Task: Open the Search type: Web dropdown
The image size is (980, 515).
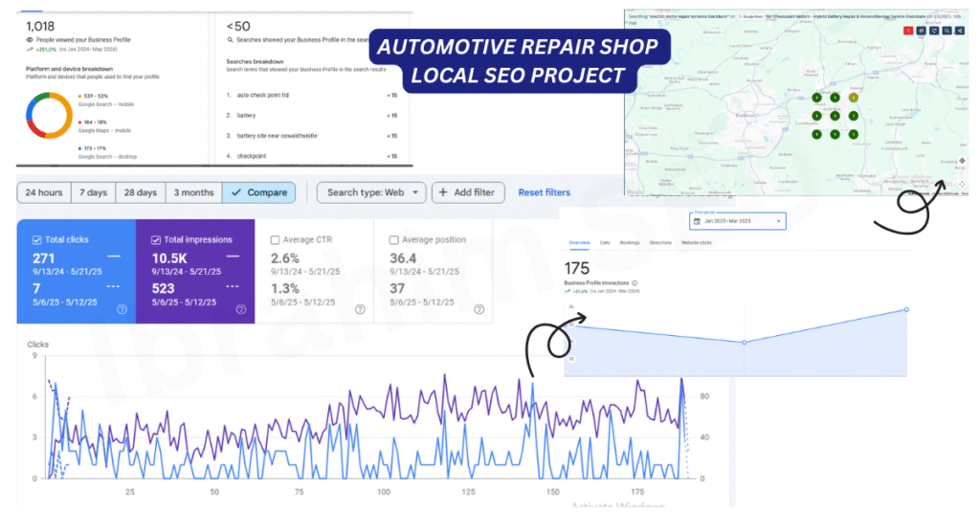Action: pyautogui.click(x=371, y=192)
